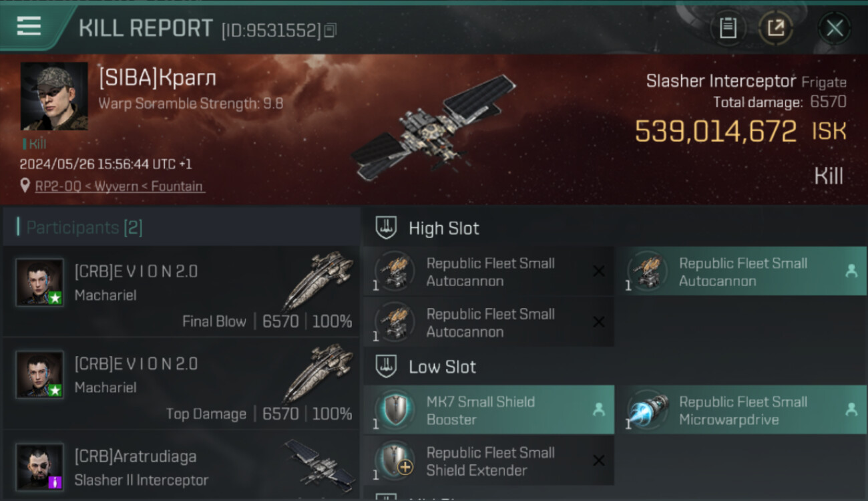Open the victim Крагл portrait
Viewport: 868px width, 501px height.
pyautogui.click(x=54, y=96)
